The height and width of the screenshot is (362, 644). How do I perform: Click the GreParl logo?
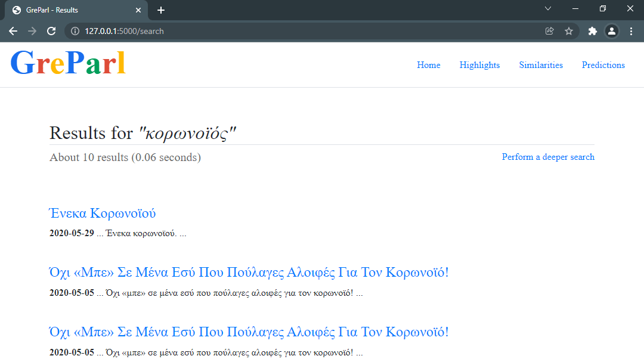(x=68, y=63)
